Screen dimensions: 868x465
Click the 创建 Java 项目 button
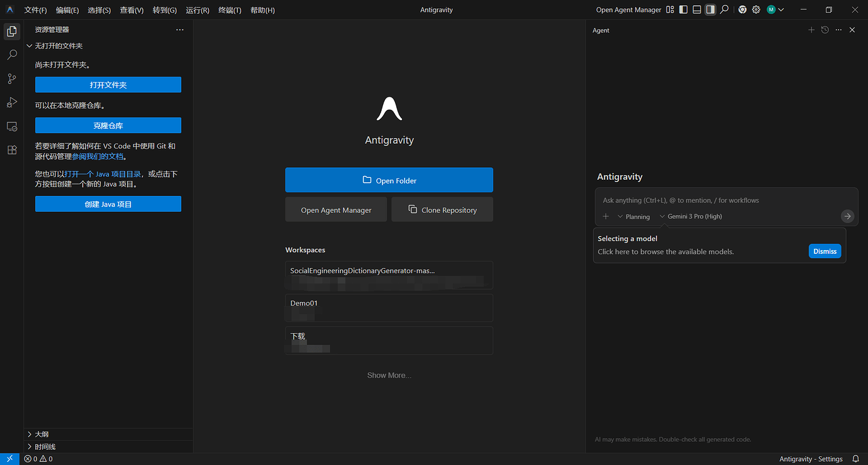[108, 204]
